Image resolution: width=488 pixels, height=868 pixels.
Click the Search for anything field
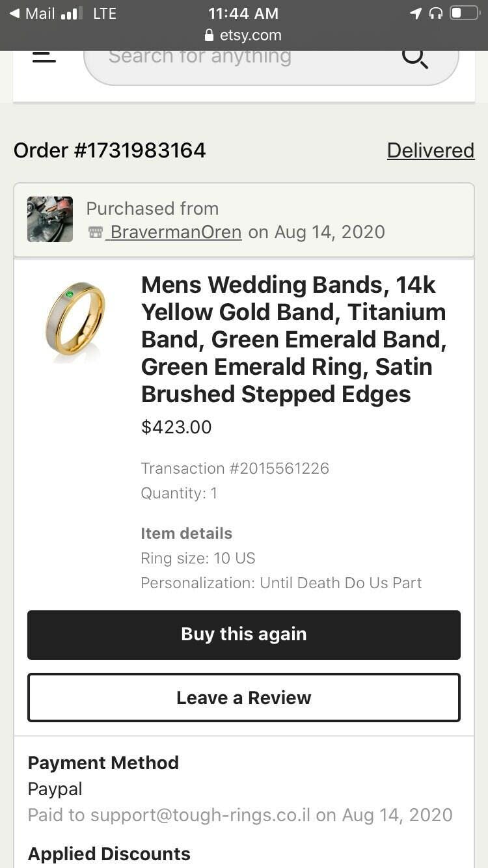(x=247, y=57)
